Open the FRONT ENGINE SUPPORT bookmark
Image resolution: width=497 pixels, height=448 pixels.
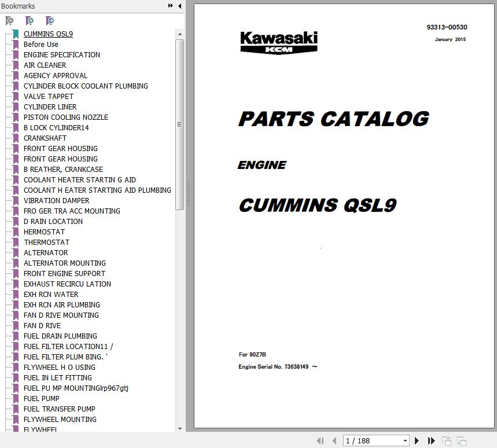[x=64, y=274]
